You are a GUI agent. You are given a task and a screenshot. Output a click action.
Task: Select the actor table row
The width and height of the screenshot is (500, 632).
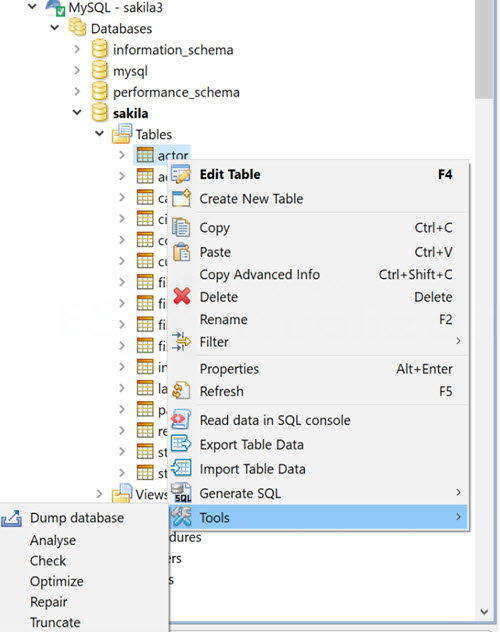[x=162, y=155]
